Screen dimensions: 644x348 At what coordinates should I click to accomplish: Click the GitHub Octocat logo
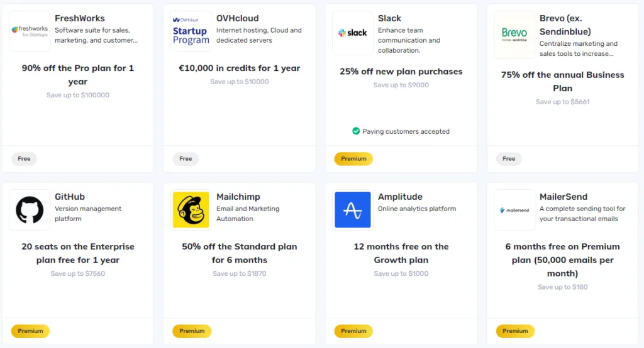[x=30, y=210]
